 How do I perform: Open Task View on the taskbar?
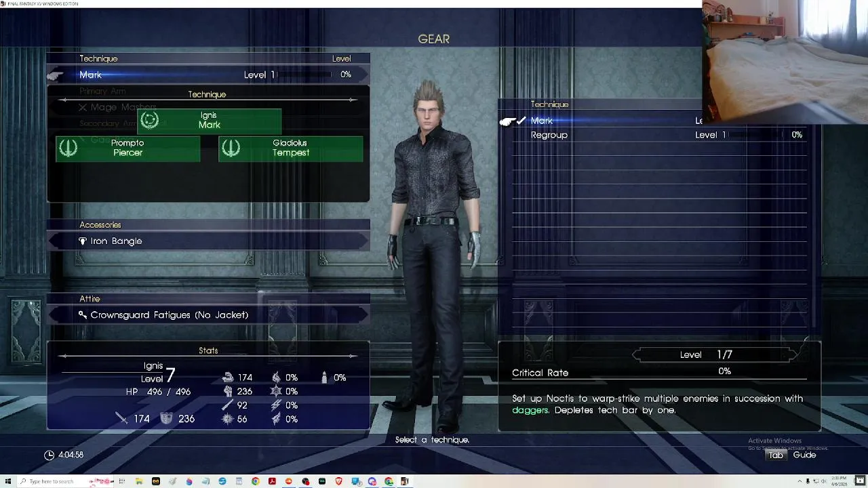coord(122,481)
